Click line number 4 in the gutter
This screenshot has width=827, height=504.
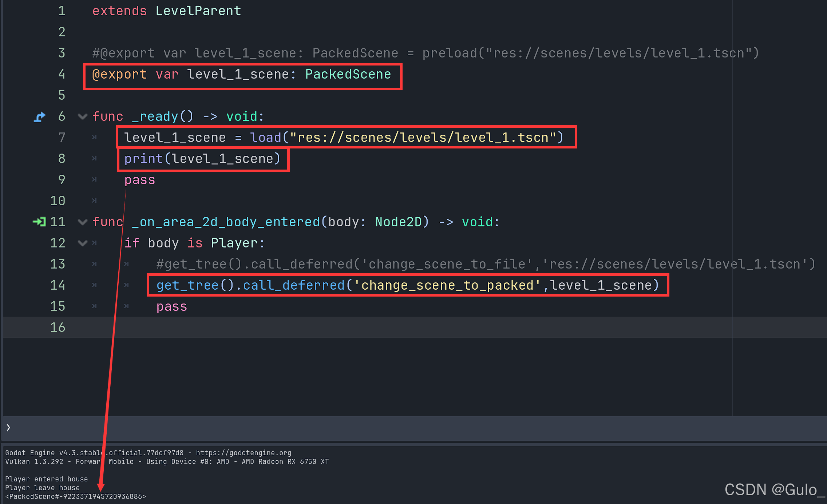click(62, 74)
